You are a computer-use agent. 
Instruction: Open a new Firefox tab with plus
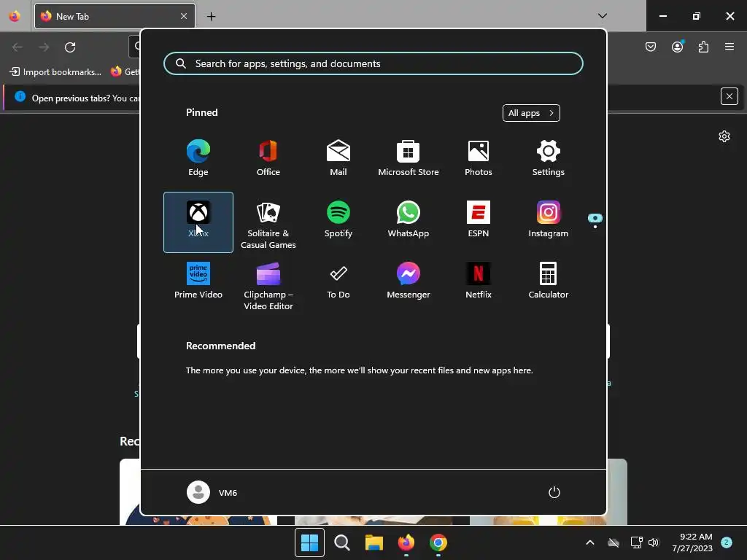point(211,17)
